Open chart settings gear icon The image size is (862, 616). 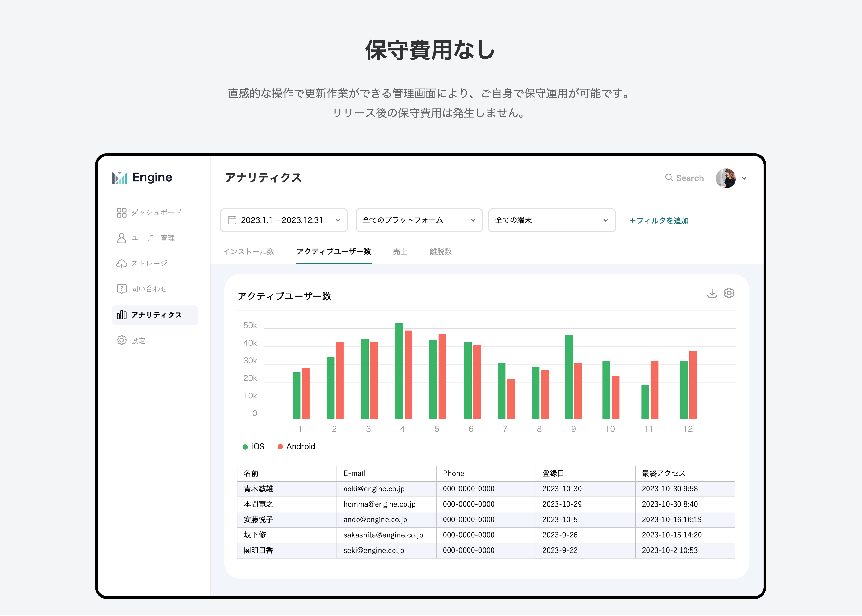click(729, 293)
